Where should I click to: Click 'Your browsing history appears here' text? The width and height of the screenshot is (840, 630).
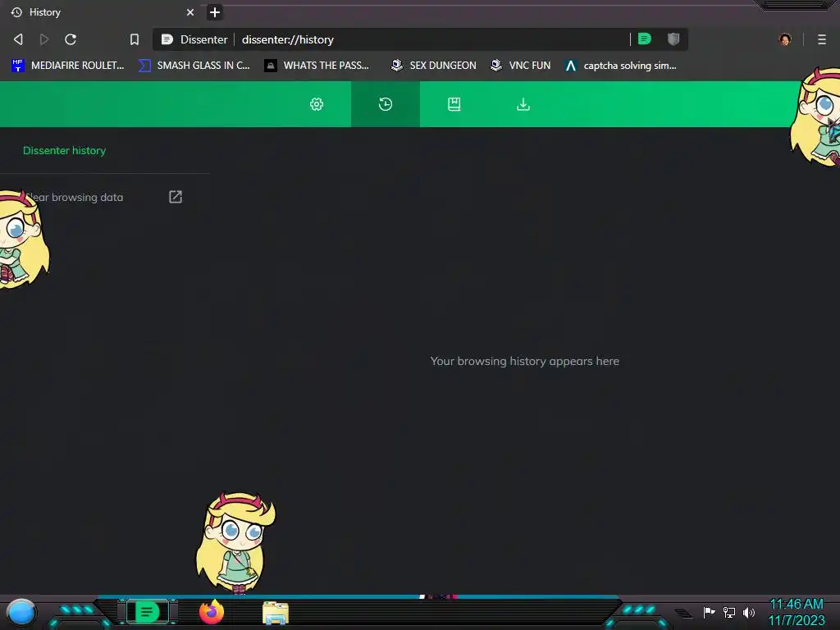point(524,361)
